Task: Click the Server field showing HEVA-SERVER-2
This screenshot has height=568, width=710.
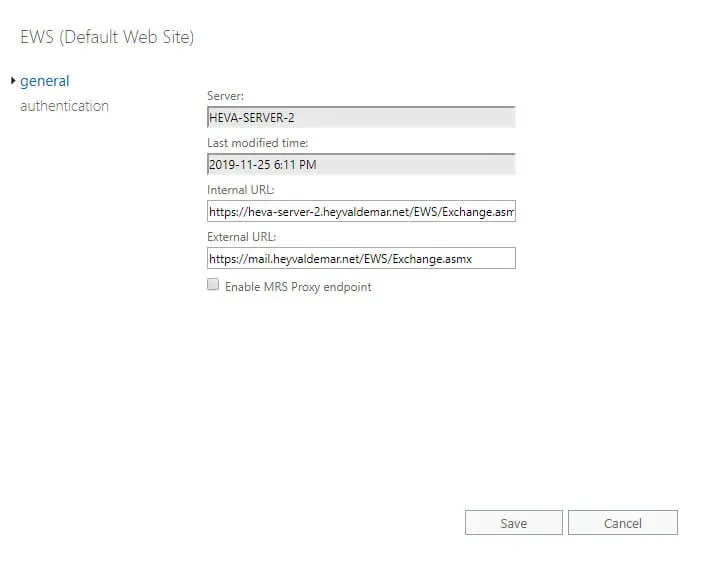Action: pos(361,117)
